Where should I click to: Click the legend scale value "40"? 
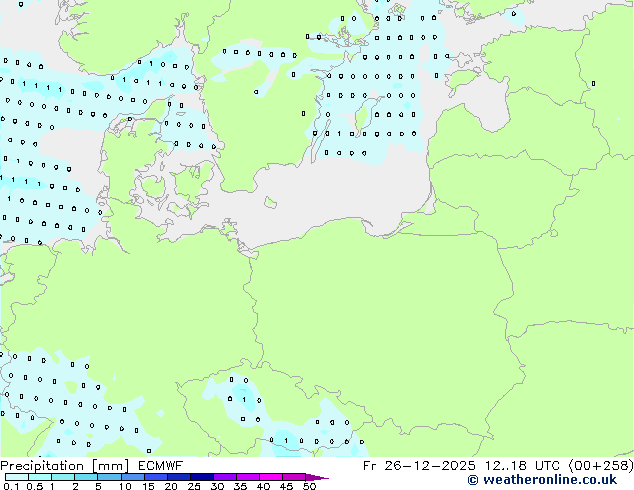[x=263, y=486]
